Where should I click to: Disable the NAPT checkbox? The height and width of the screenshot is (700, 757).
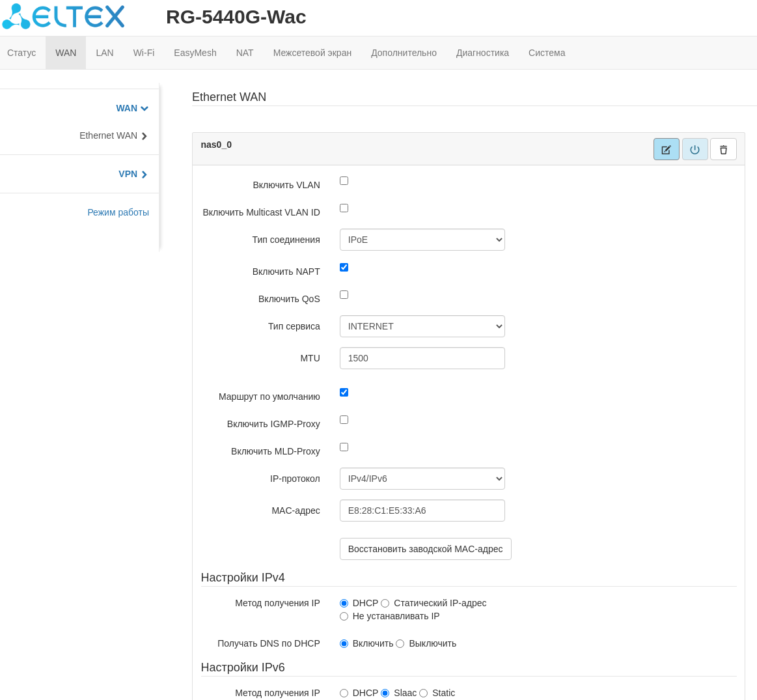coord(344,268)
